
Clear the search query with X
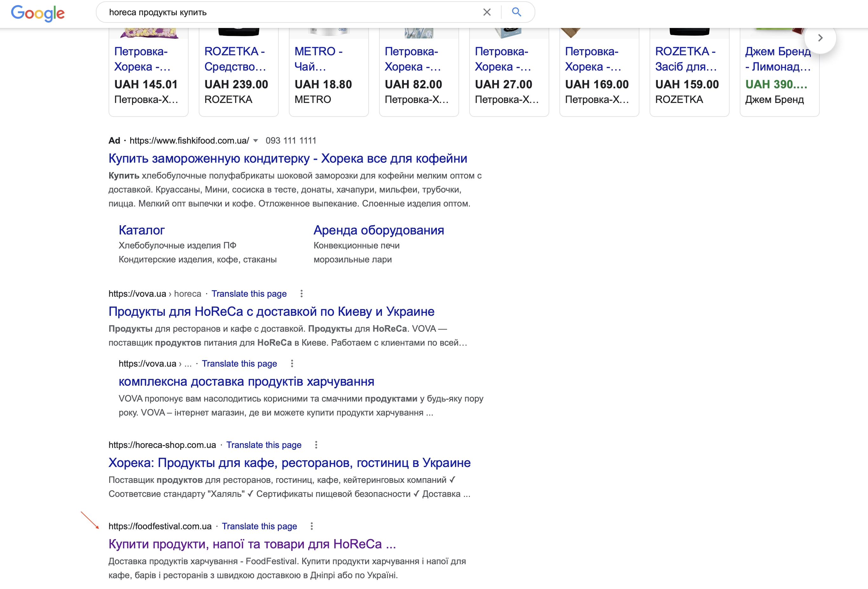coord(487,12)
